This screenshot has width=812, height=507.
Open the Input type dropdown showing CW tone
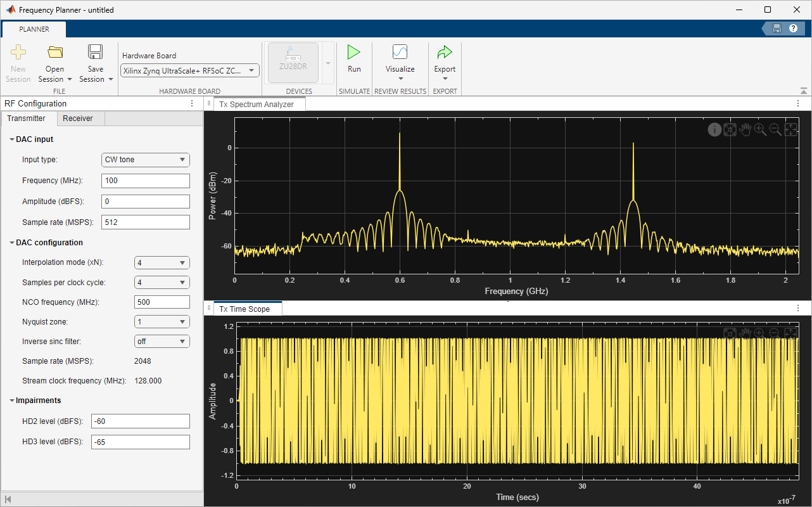(145, 160)
